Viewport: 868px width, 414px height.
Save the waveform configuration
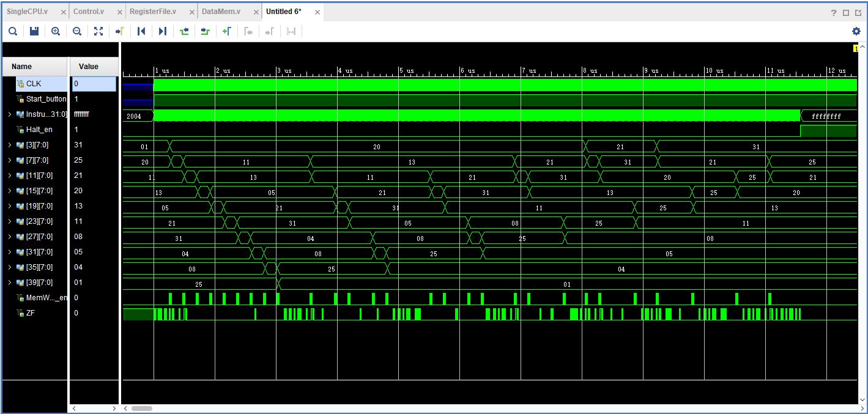pyautogui.click(x=34, y=31)
